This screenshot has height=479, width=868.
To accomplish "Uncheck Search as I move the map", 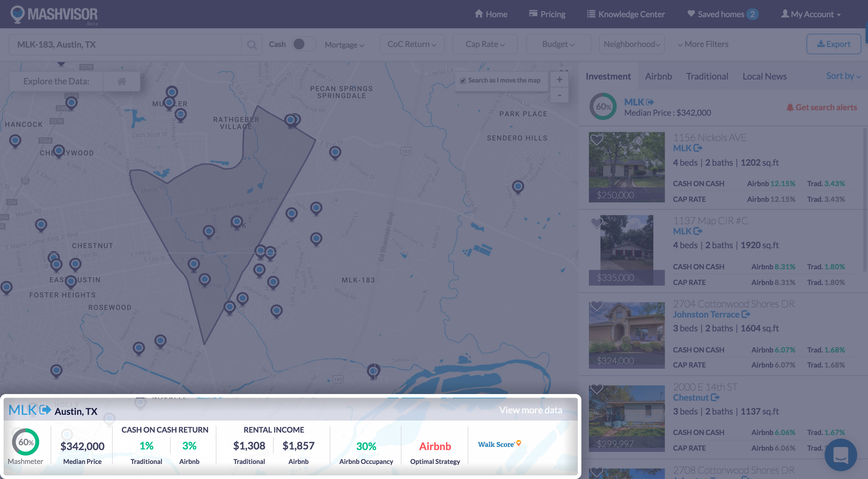I will click(x=463, y=80).
